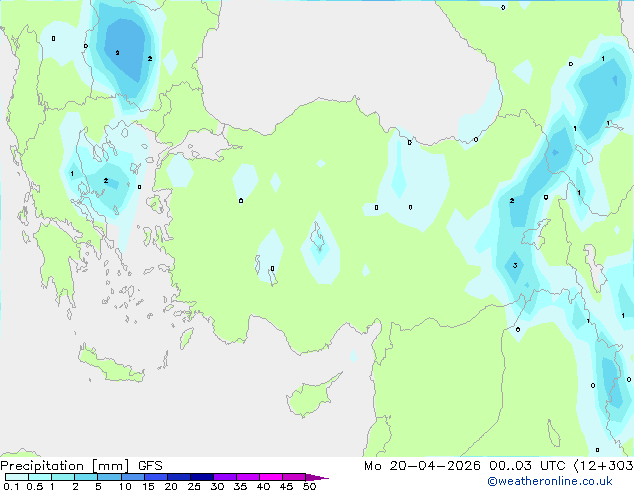Click the 'Precipitation [mm] GFS' title text
The image size is (634, 490).
click(x=81, y=466)
